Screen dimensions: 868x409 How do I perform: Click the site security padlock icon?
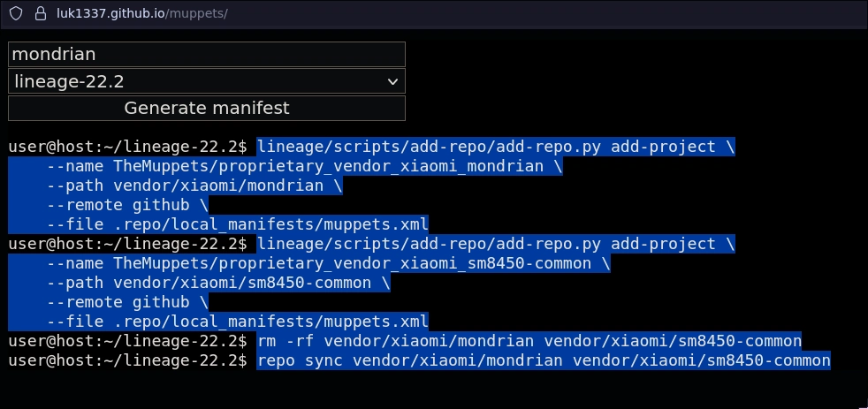(x=39, y=14)
